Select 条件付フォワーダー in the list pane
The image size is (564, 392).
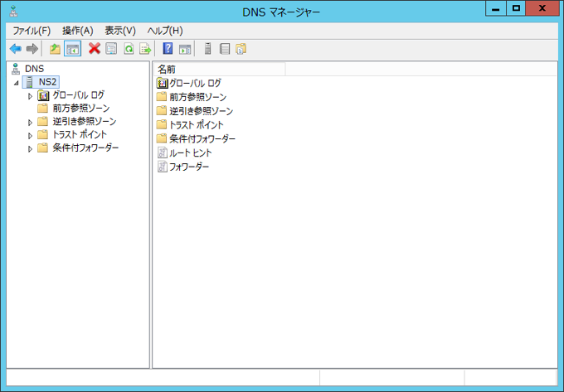coord(202,138)
